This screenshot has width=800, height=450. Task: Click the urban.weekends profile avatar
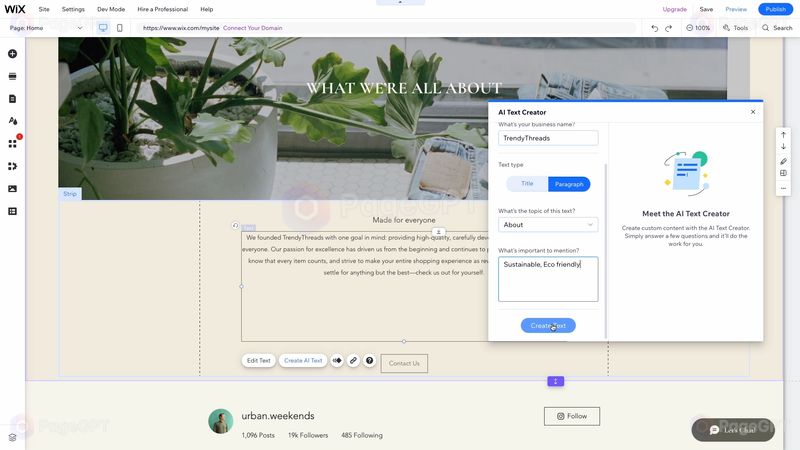pyautogui.click(x=220, y=421)
